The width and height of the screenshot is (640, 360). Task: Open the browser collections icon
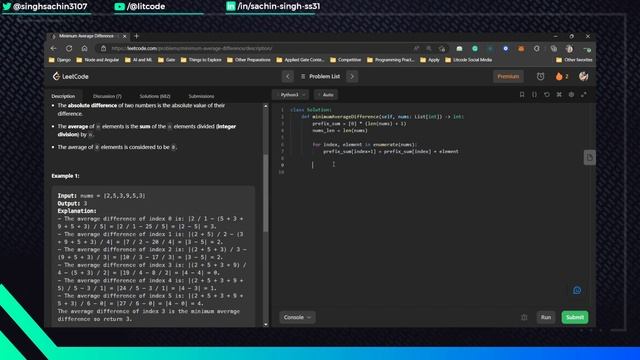click(x=553, y=48)
